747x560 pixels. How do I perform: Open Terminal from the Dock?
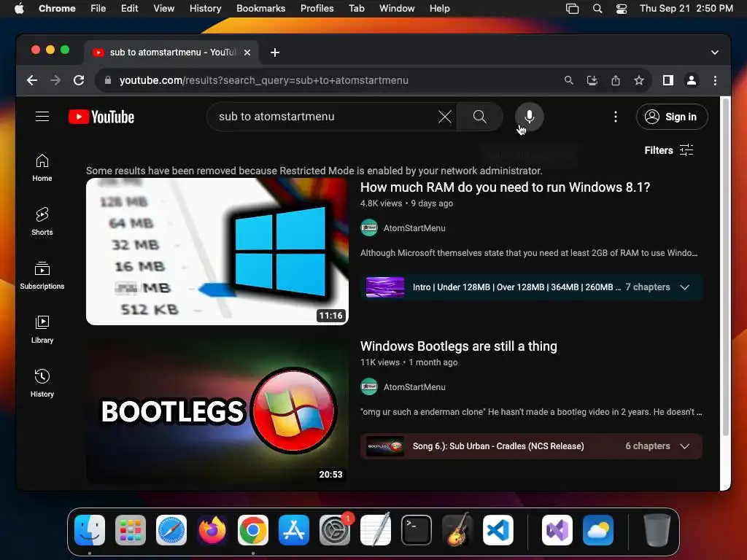click(x=417, y=530)
